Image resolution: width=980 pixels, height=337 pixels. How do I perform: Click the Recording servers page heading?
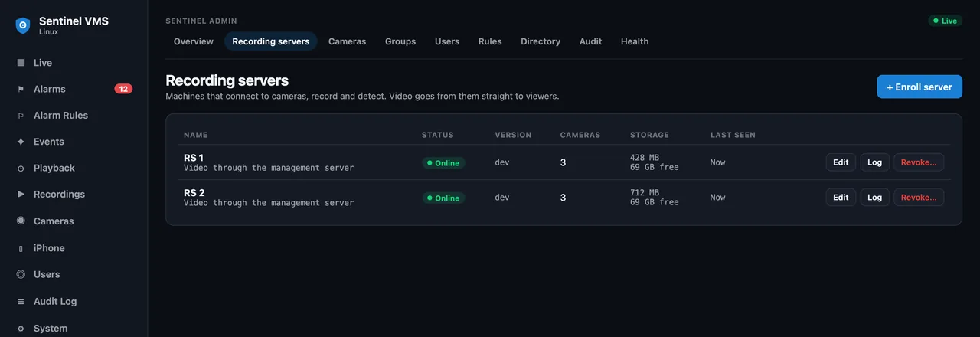point(227,80)
